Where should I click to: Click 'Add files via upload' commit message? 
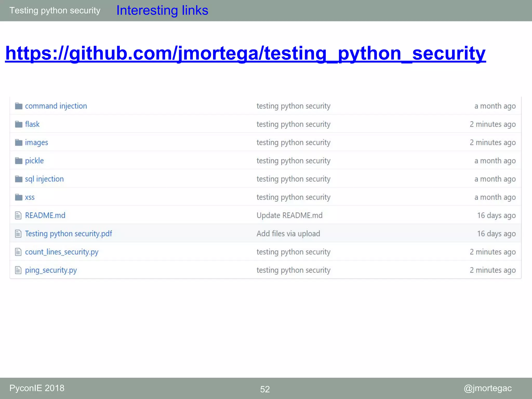point(288,234)
